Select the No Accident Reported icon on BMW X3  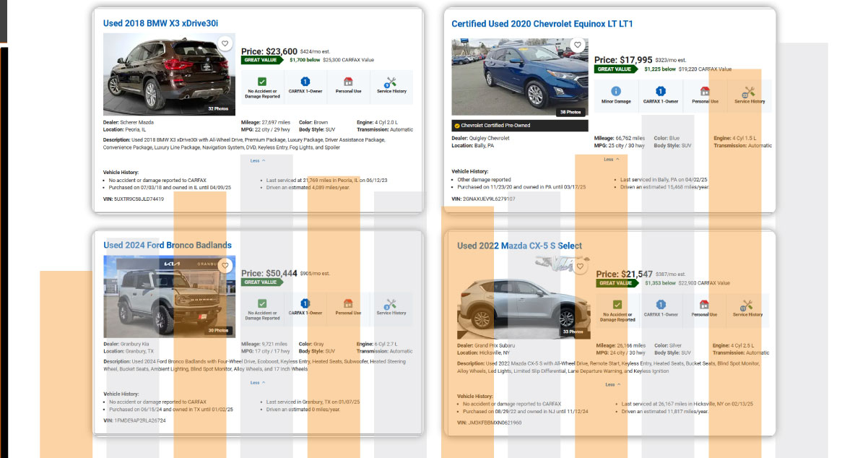pos(262,86)
